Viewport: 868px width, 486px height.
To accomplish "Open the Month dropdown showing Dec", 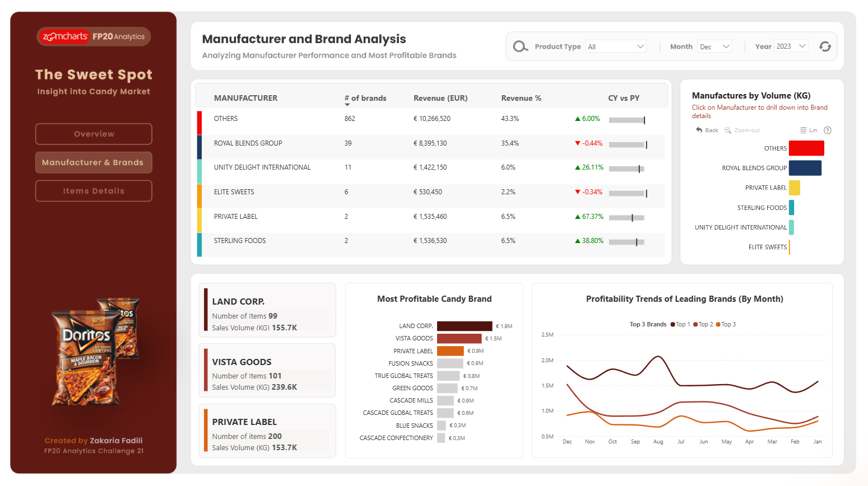I will coord(715,46).
